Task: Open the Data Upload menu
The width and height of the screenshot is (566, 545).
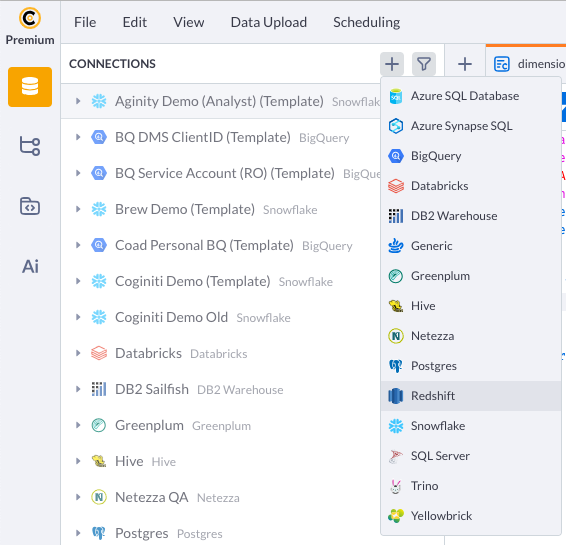Action: [x=269, y=22]
